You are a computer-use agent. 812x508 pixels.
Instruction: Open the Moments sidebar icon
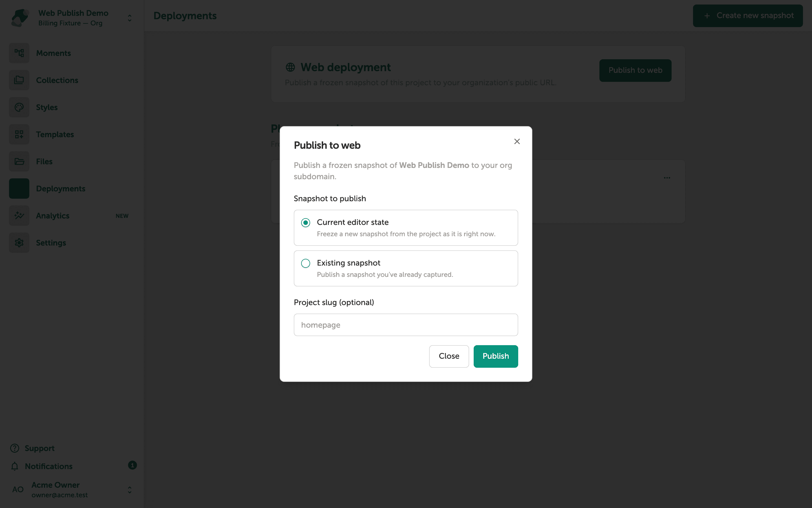tap(19, 53)
